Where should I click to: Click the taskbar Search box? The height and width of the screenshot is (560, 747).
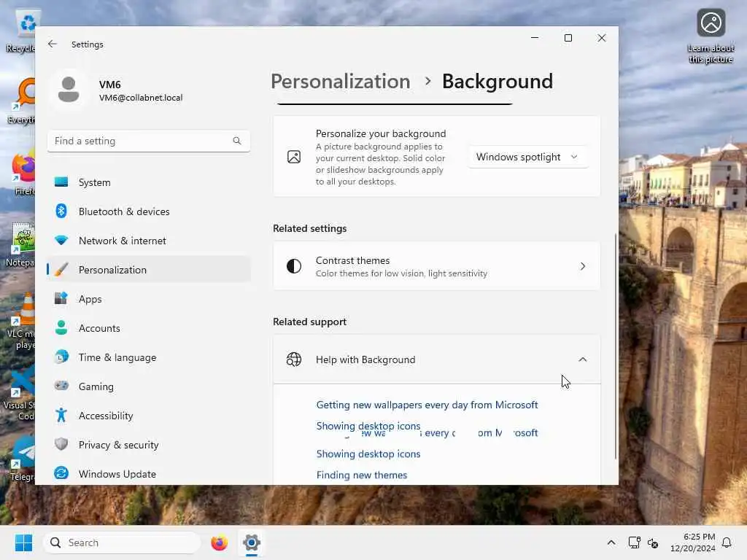122,542
